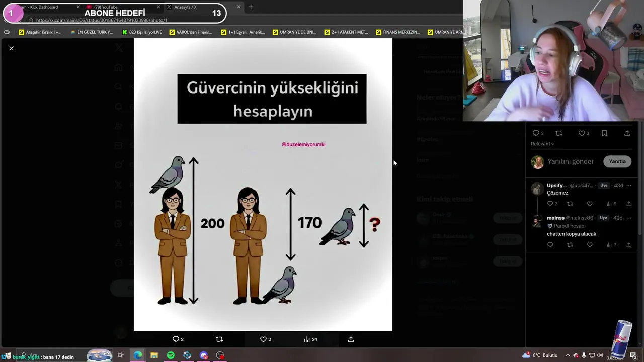The width and height of the screenshot is (644, 362).
Task: Share the chatten kopya alacak comment
Action: pos(629,245)
